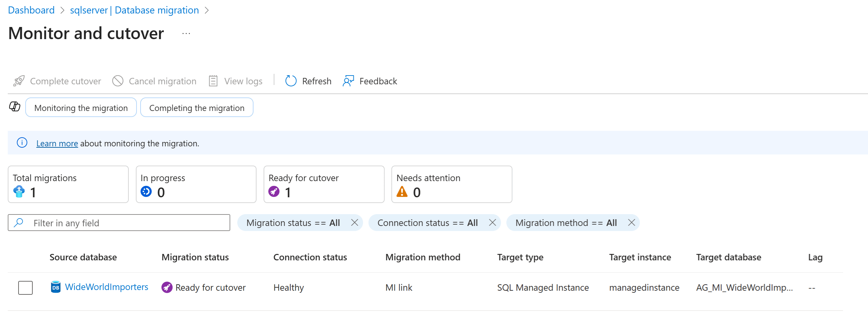Click the Completing the migration suggestion
This screenshot has width=868, height=317.
coord(197,108)
